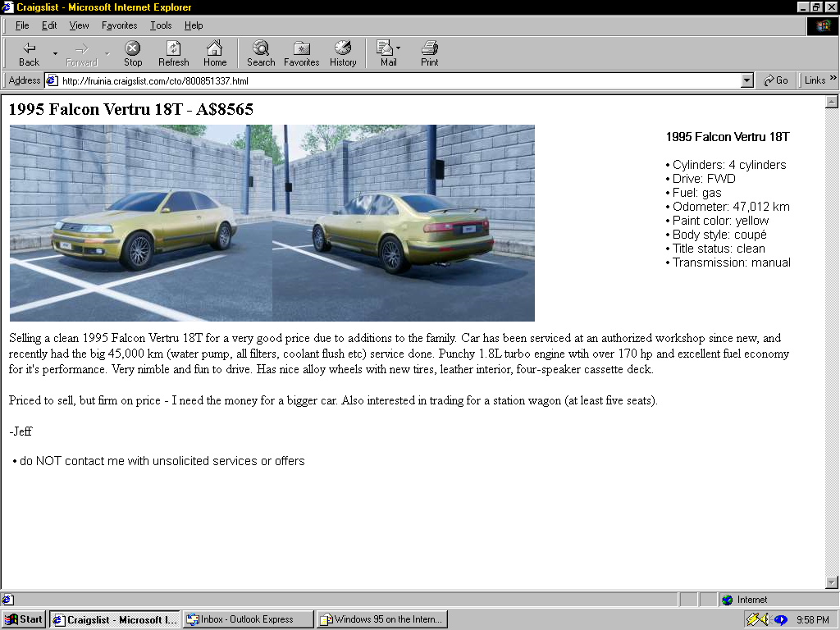This screenshot has height=630, width=840.
Task: Open the Forward history dropdown arrow
Action: click(x=107, y=53)
